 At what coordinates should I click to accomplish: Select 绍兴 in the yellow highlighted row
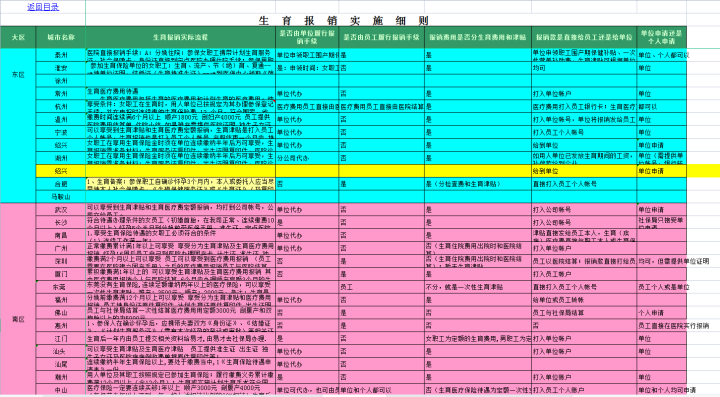point(61,171)
